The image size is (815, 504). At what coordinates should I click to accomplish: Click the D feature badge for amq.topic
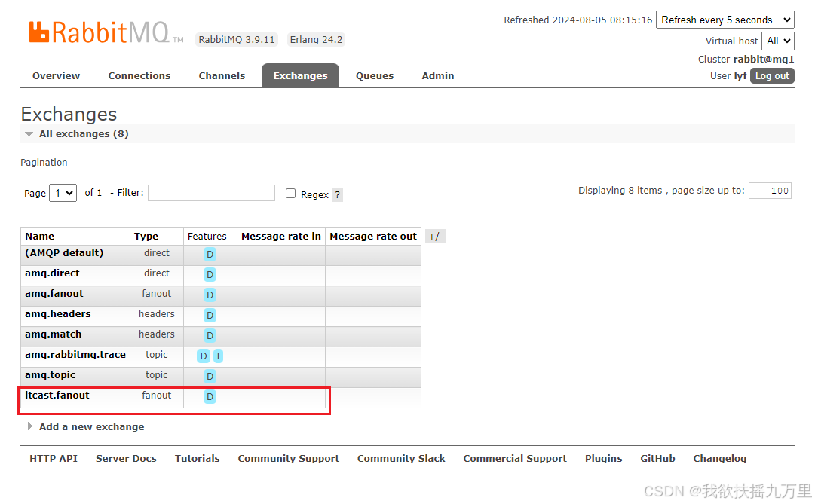[210, 376]
